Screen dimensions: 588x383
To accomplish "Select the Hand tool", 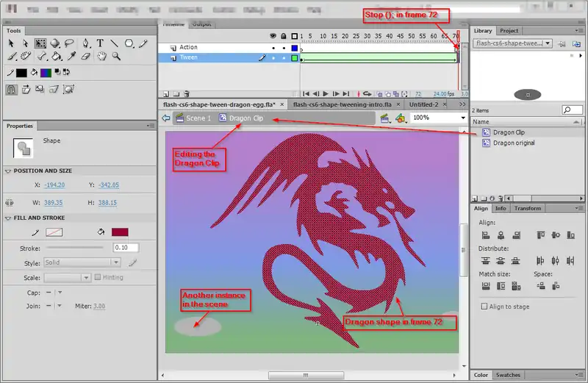I will tap(102, 56).
